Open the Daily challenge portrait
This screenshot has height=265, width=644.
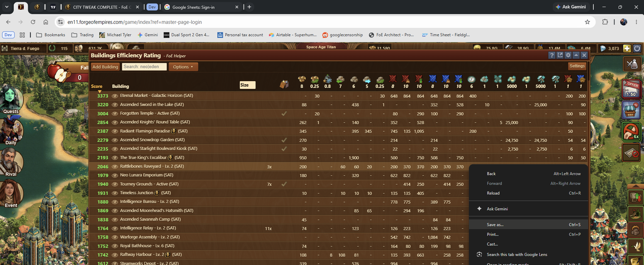tap(11, 130)
